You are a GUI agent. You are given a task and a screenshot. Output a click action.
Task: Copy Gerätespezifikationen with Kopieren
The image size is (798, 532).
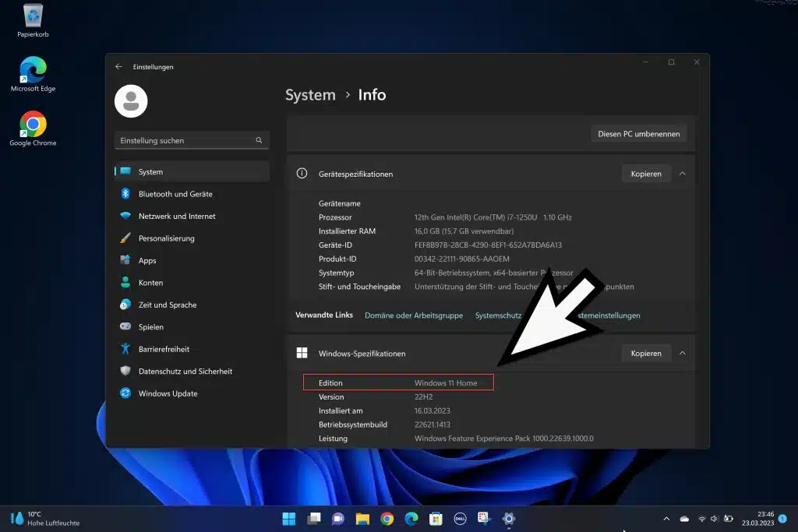click(646, 174)
